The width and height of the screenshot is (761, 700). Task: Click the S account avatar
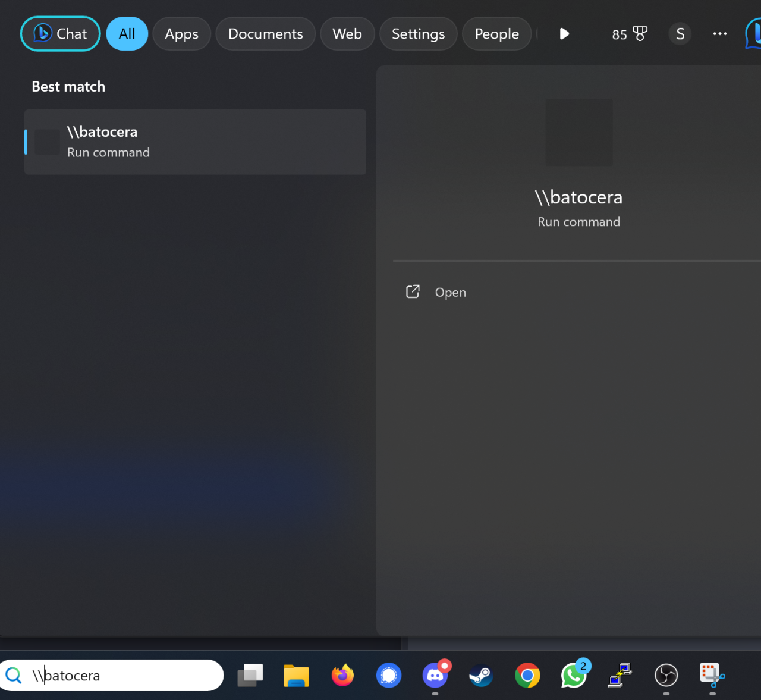click(680, 34)
